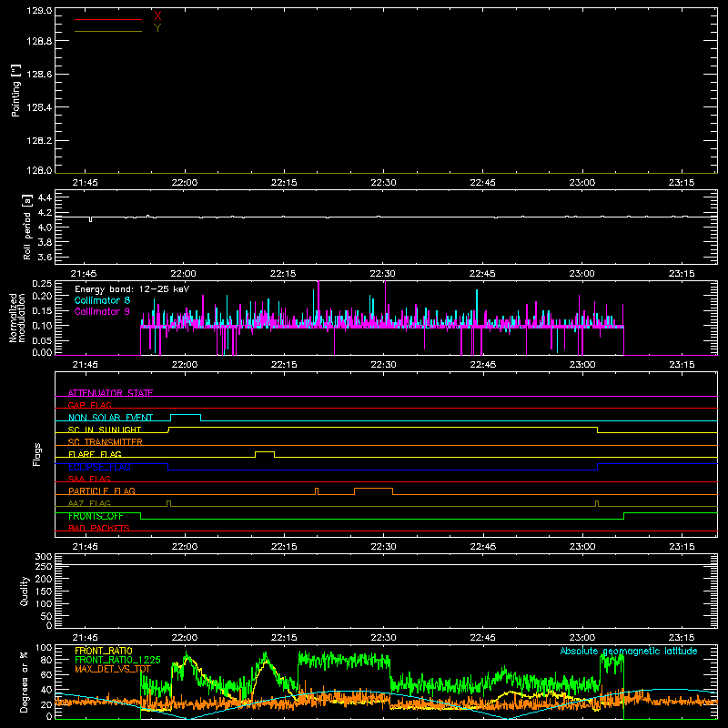728x728 pixels.
Task: Click the ATTENUATOR_STATE flag label
Action: point(110,393)
